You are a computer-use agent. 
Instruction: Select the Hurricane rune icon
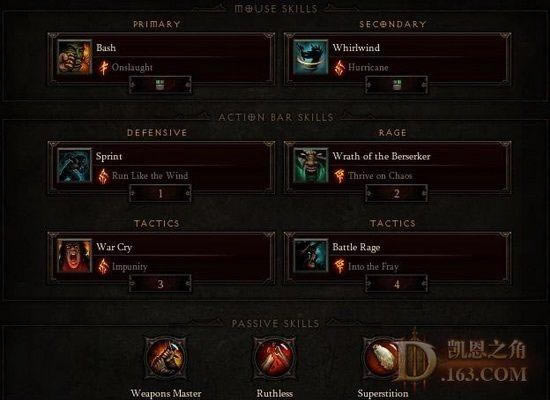pyautogui.click(x=339, y=67)
